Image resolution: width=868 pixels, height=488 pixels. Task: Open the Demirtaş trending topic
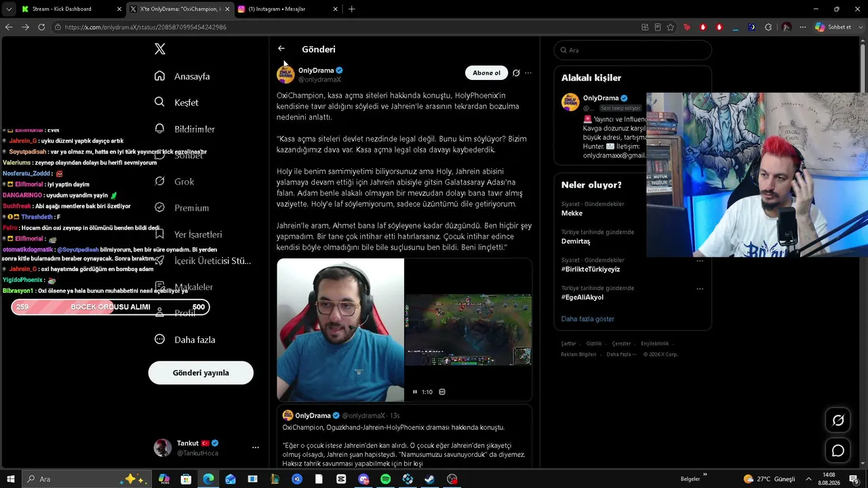[x=576, y=241]
